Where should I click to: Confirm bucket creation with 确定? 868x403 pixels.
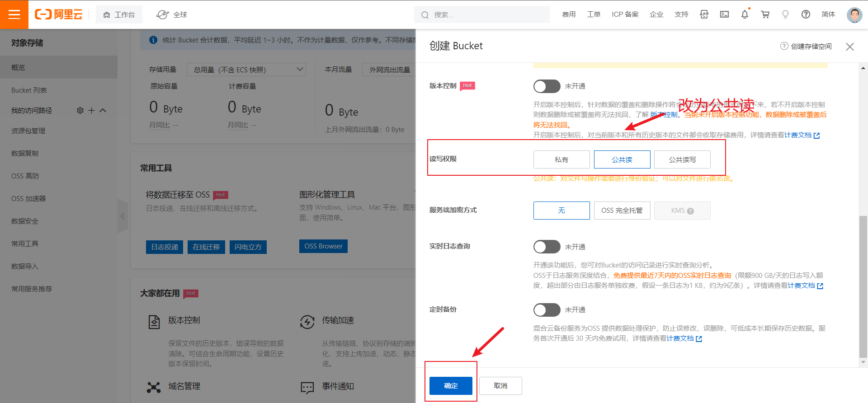tap(451, 386)
